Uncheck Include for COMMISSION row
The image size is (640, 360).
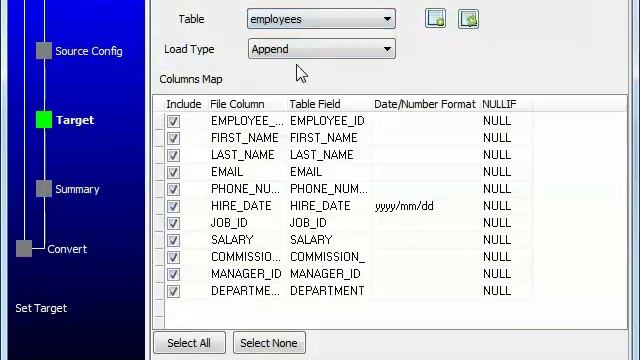[173, 257]
